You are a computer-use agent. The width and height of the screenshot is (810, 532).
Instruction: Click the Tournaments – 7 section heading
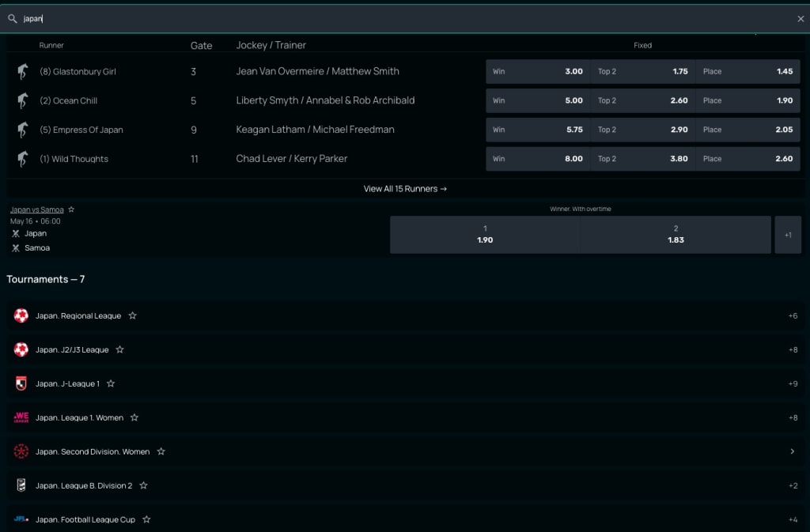pos(45,279)
